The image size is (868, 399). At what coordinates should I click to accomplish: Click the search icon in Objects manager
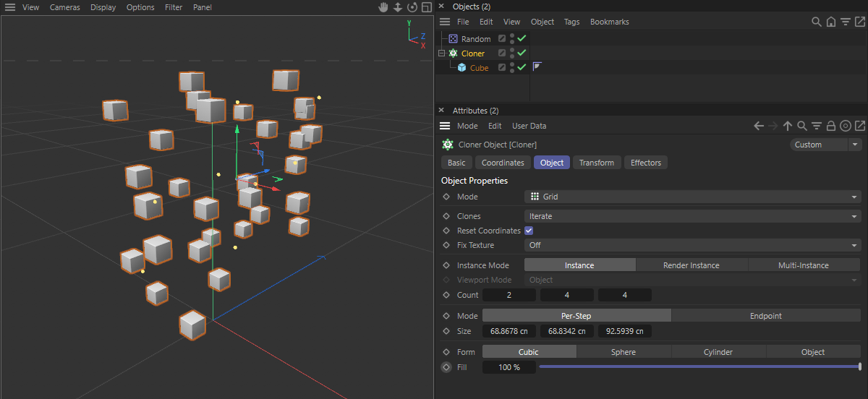tap(817, 22)
